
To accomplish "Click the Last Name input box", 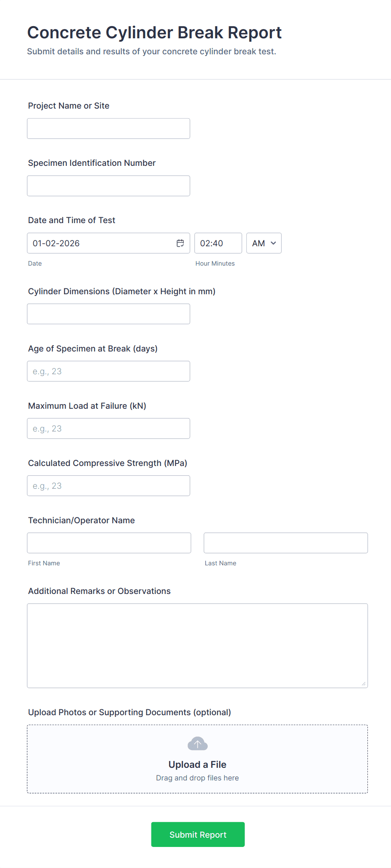I will [285, 543].
